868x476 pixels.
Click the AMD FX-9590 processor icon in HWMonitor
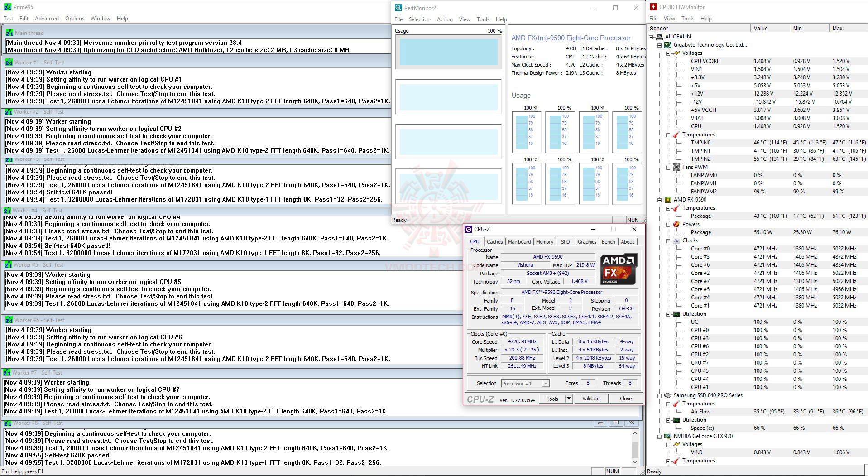coord(668,199)
